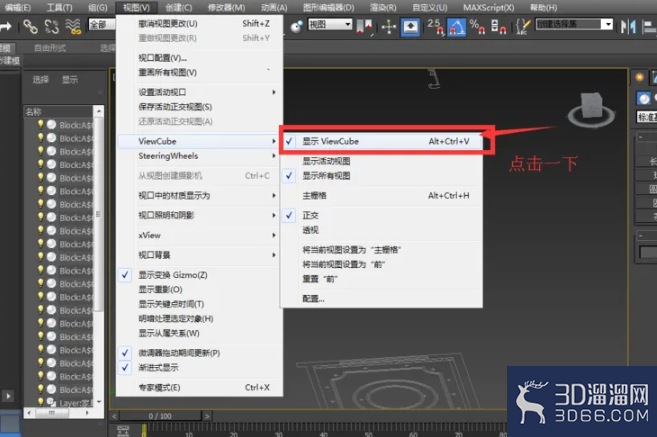
Task: Open the Create panel star icon
Action: coord(639,77)
